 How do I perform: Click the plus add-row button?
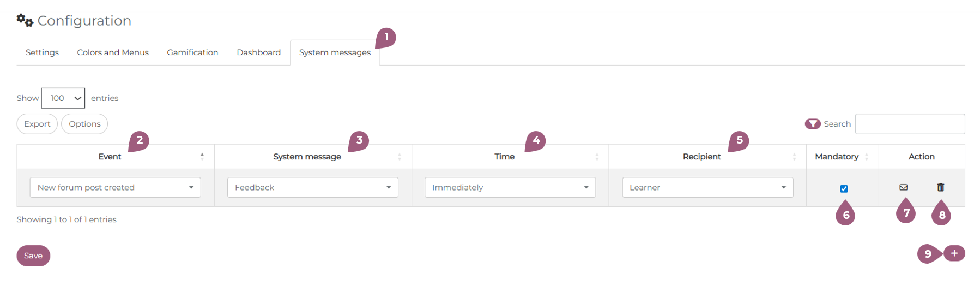pos(954,253)
